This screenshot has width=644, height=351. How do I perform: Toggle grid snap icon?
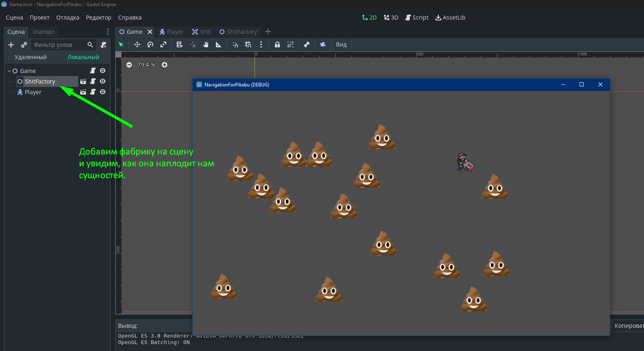[x=248, y=44]
